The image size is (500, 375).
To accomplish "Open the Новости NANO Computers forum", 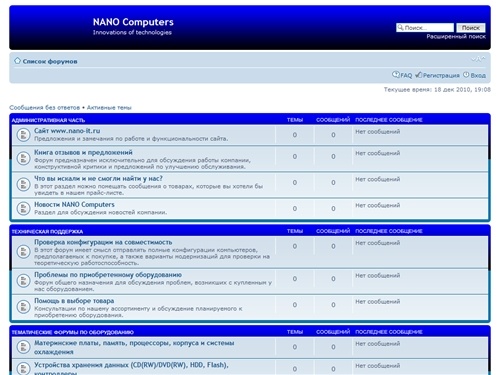I will pos(74,204).
